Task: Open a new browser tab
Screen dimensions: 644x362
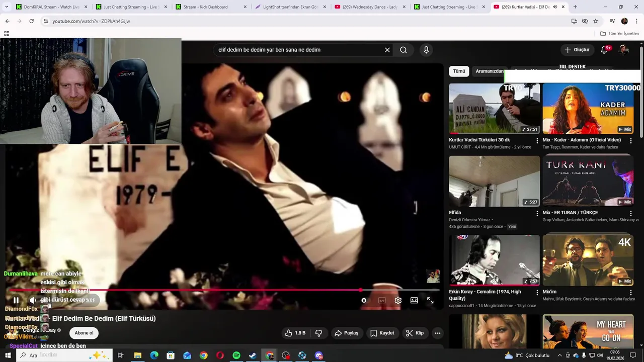Action: click(575, 7)
